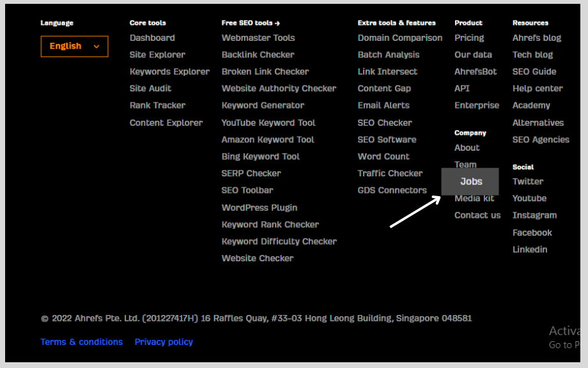Open Terms & conditions
The image size is (588, 368).
[81, 342]
